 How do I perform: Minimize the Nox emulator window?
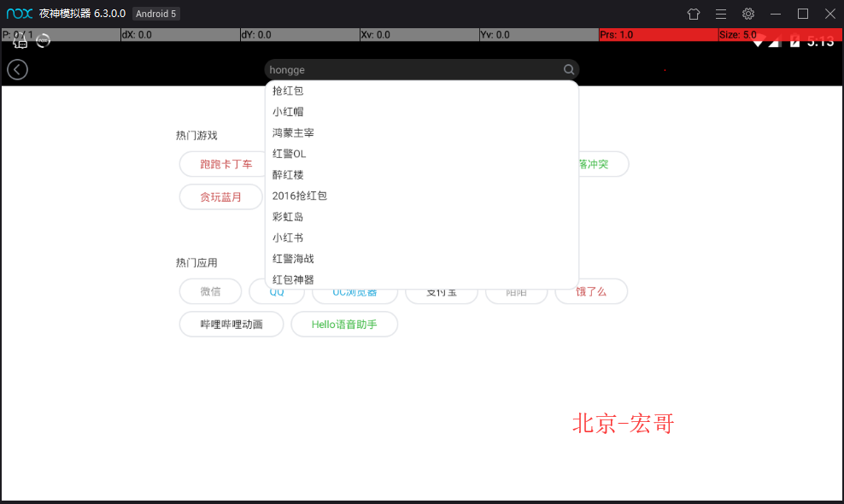(x=776, y=14)
